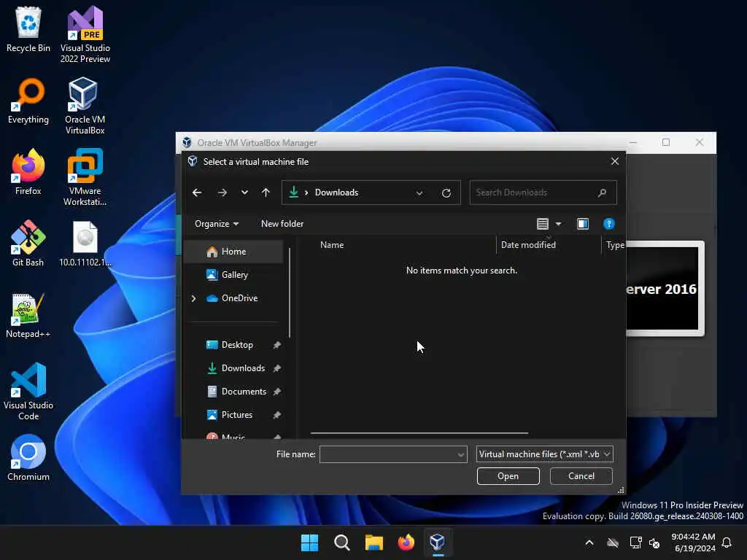The image size is (747, 560).
Task: Go up one folder level
Action: pyautogui.click(x=266, y=192)
